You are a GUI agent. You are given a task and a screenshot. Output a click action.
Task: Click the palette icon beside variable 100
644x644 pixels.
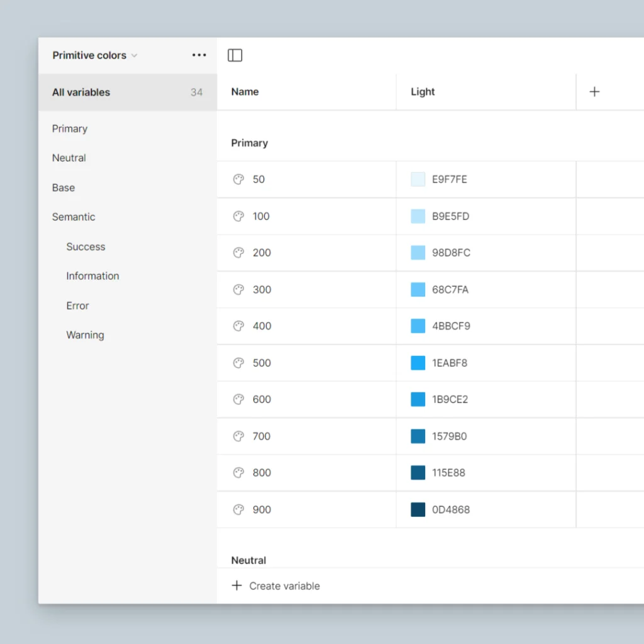click(x=238, y=216)
